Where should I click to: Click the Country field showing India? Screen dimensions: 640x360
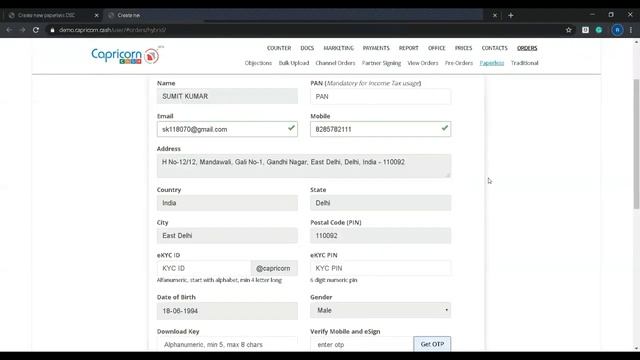click(x=227, y=203)
